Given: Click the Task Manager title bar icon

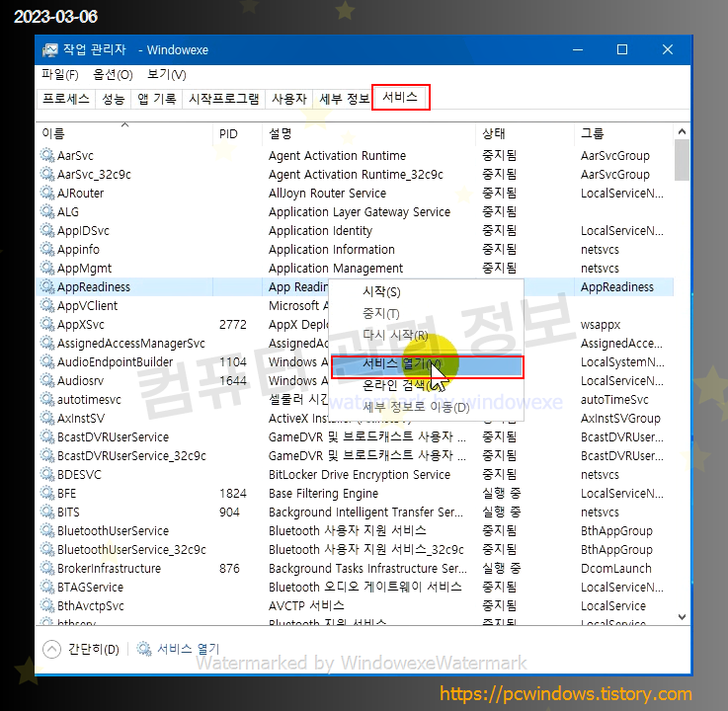Looking at the screenshot, I should tap(49, 49).
